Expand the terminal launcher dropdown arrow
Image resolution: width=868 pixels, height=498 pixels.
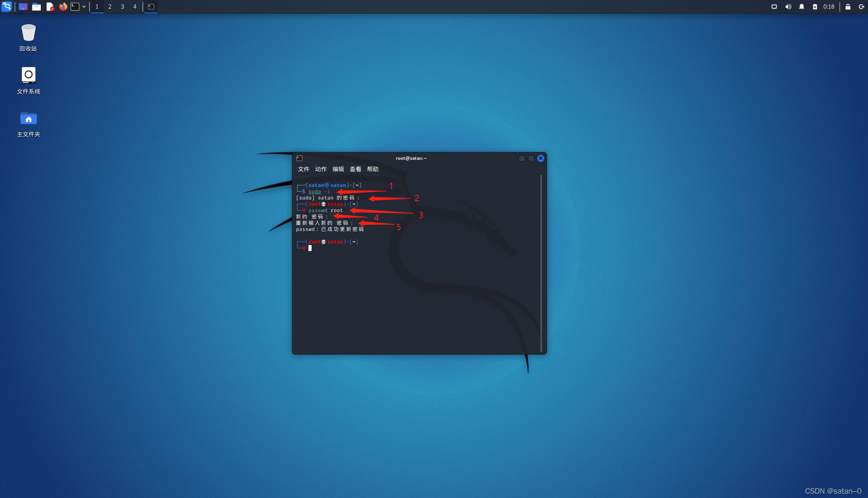(84, 6)
